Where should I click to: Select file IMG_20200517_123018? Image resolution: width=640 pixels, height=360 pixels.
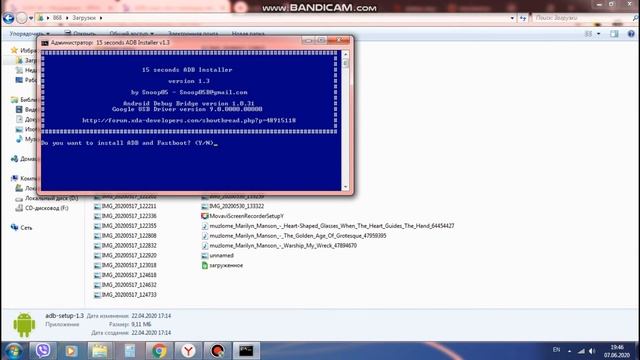[x=125, y=265]
